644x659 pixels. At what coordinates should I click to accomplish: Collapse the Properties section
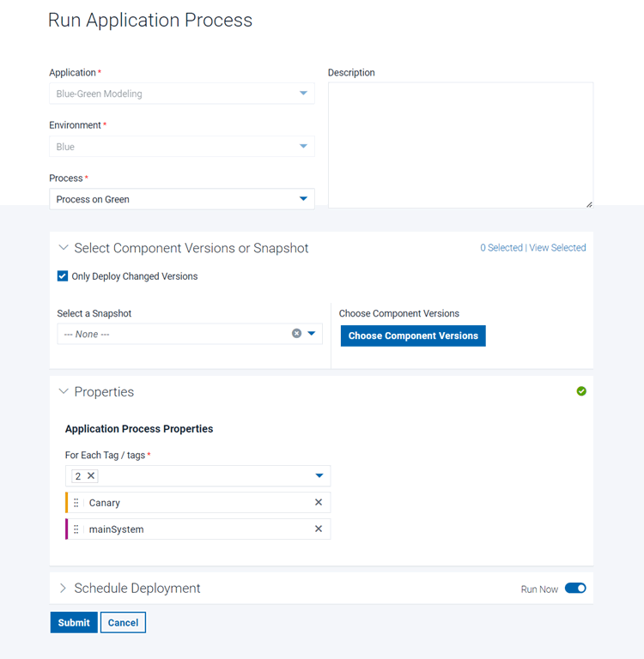click(63, 392)
